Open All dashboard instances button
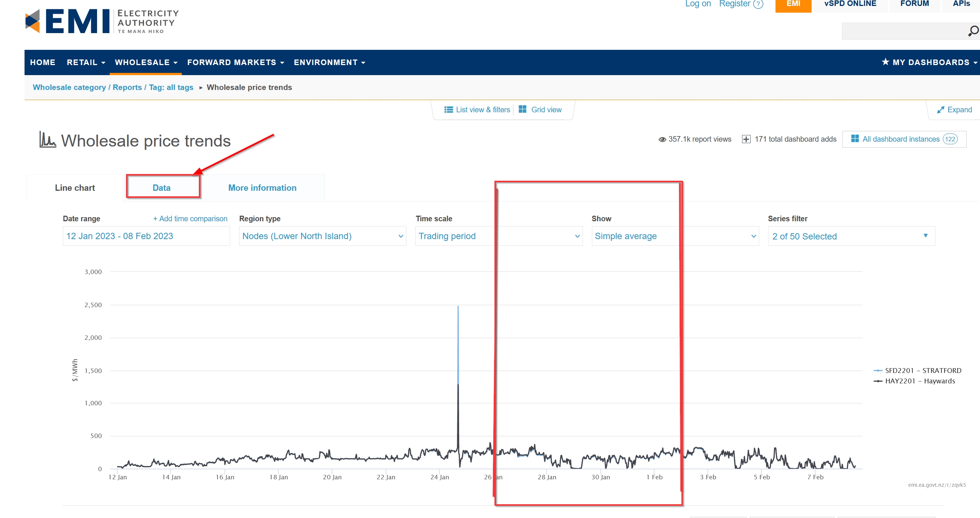Viewport: 980px width, 518px height. point(903,139)
